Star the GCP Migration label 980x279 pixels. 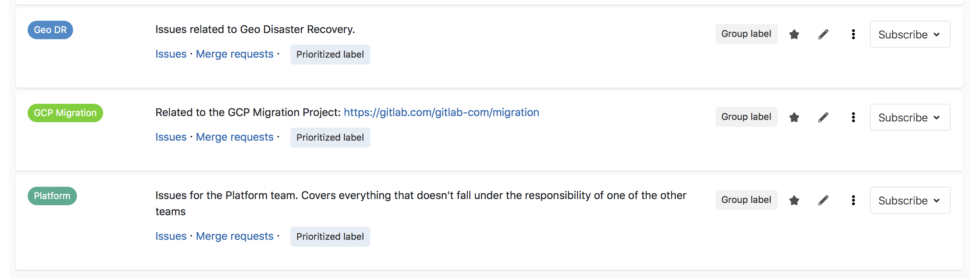point(794,117)
